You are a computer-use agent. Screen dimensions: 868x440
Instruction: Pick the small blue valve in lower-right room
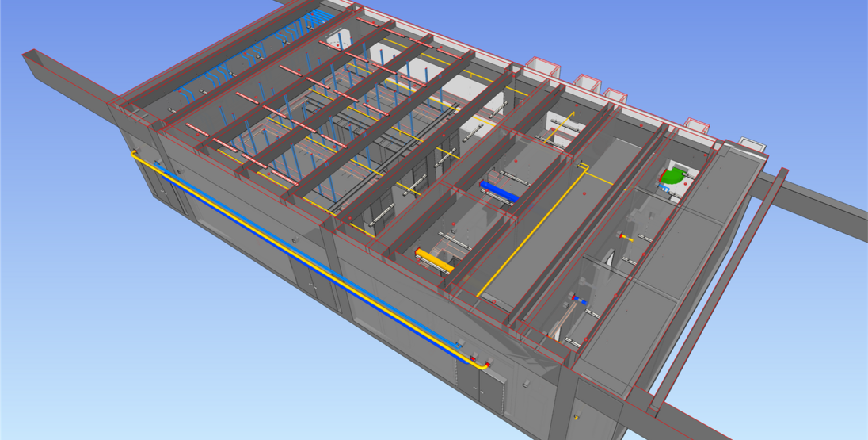578,300
